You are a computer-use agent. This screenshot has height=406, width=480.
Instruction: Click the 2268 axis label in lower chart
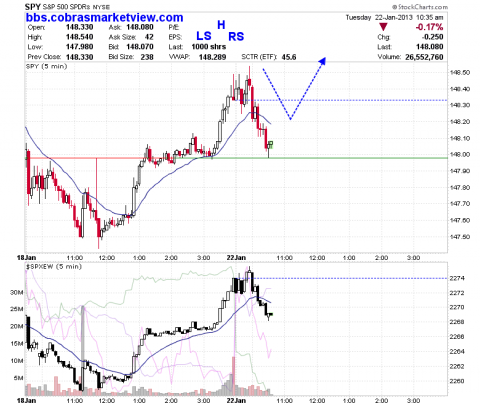456,322
